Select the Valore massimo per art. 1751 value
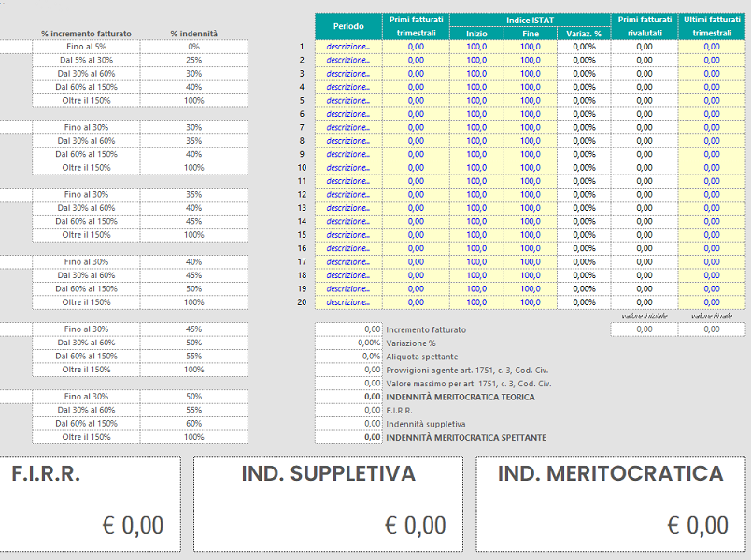The image size is (751, 560). 348,383
